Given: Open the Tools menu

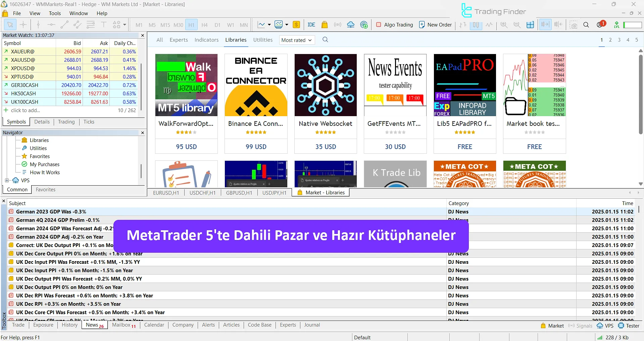Looking at the screenshot, I should 54,13.
